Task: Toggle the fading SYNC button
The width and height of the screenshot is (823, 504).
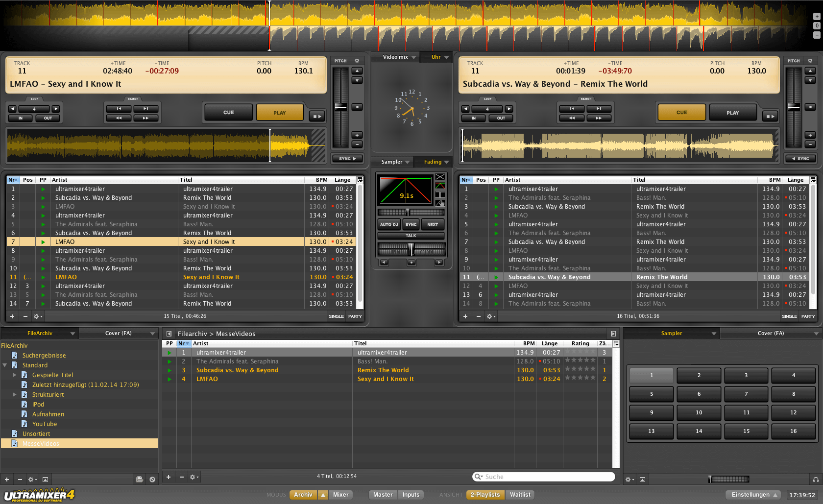Action: (x=411, y=224)
